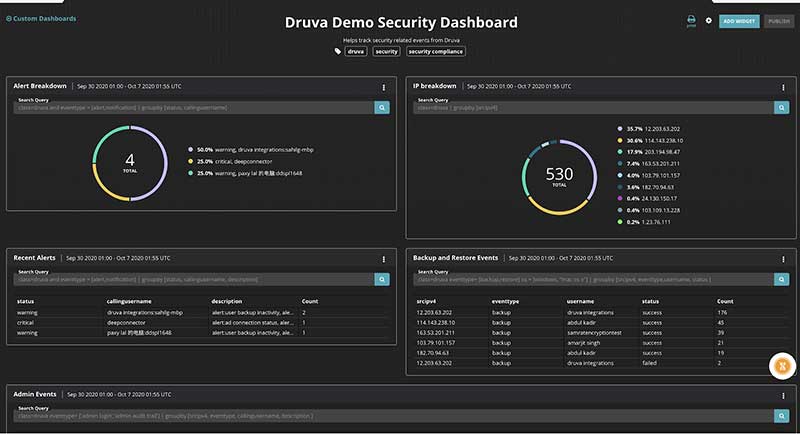Click the 'druva' tag chip

(355, 51)
